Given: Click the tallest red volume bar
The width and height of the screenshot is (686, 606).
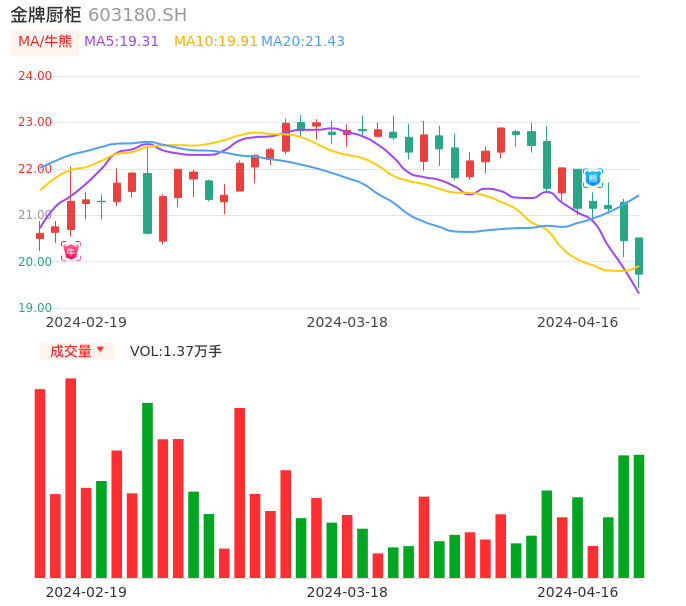Looking at the screenshot, I should pos(70,478).
